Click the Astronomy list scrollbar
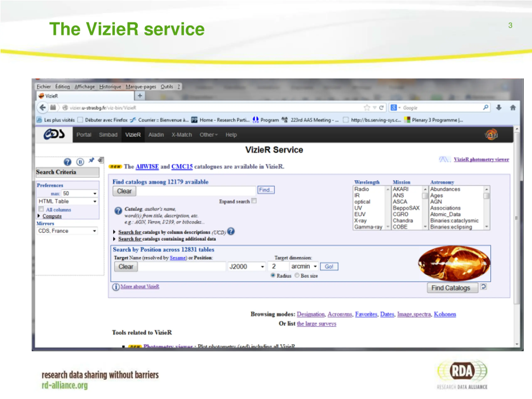The image size is (532, 399). click(x=486, y=208)
